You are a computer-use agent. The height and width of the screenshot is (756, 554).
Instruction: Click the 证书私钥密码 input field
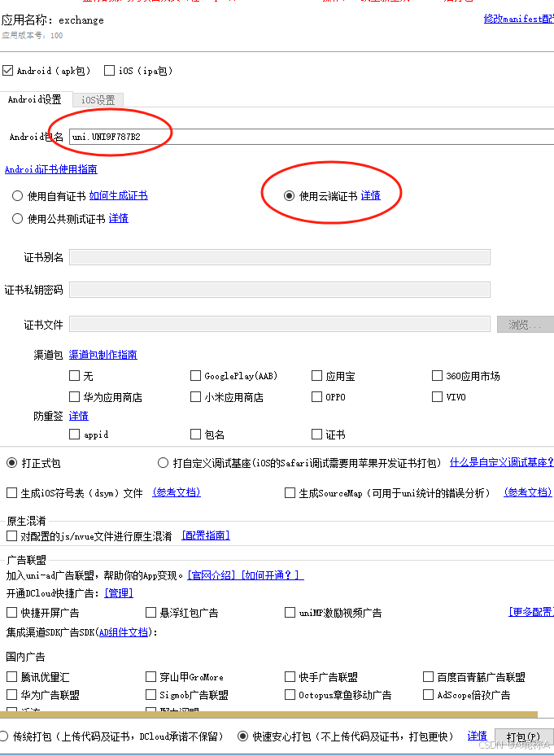click(280, 289)
